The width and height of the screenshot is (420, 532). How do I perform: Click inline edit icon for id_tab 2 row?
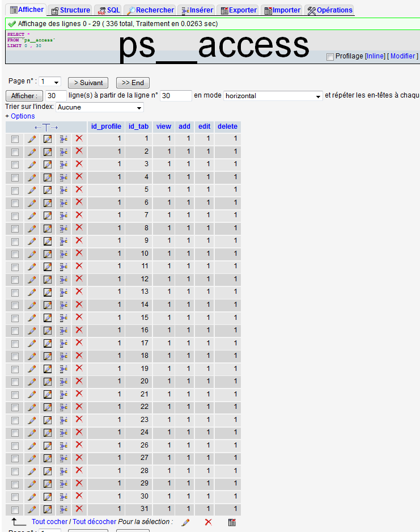pyautogui.click(x=48, y=151)
